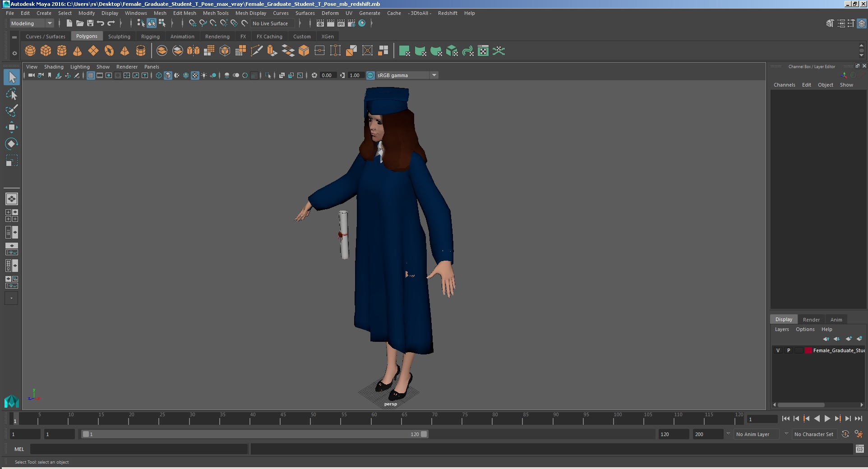Screen dimensions: 868x469
Task: Open the Modeling menu set dropdown
Action: pyautogui.click(x=32, y=23)
